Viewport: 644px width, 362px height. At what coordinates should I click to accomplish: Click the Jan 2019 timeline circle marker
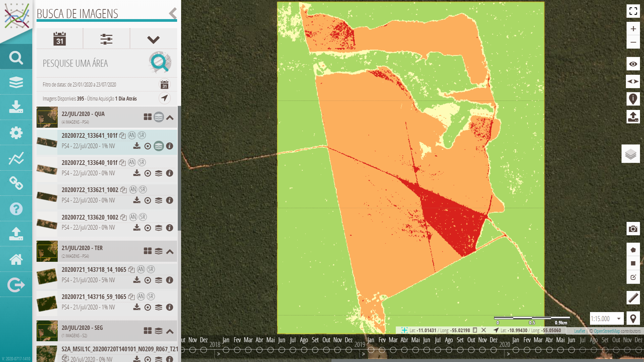[x=371, y=350]
